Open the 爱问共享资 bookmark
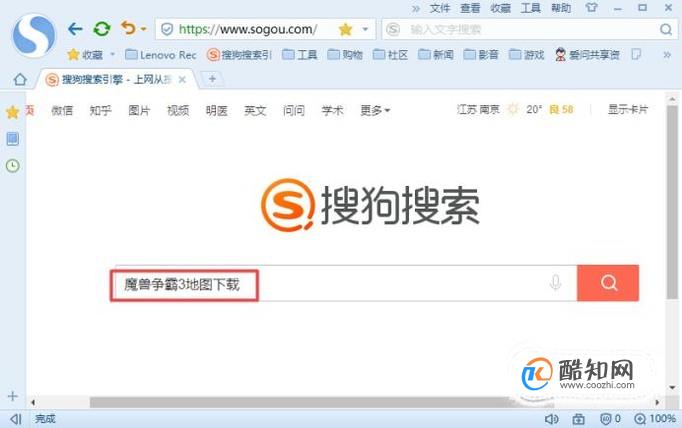 tap(587, 55)
